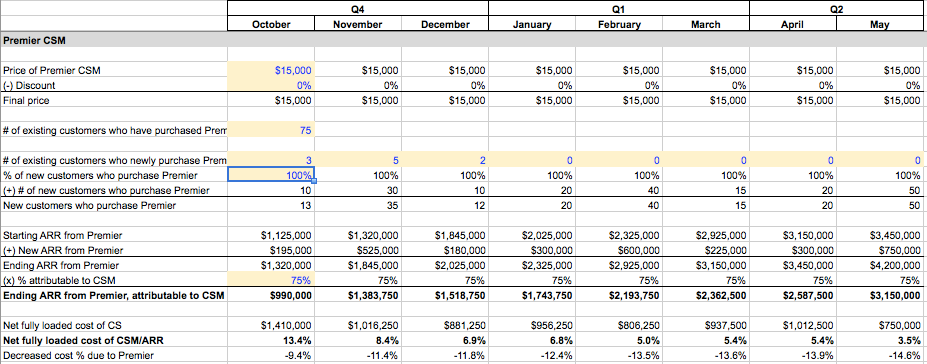
Task: Select the Starting ARR from Premier label
Action: [x=63, y=235]
